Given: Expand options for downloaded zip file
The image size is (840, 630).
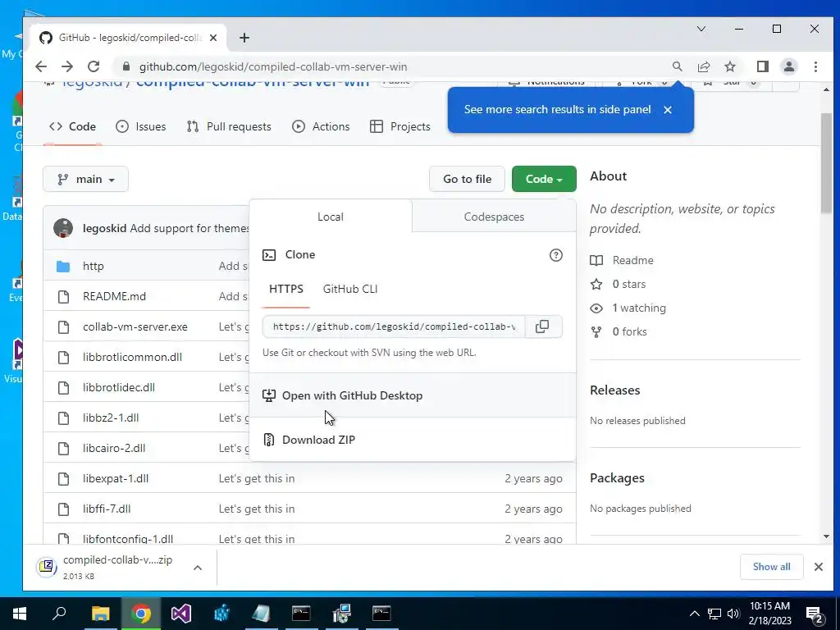Looking at the screenshot, I should [198, 568].
